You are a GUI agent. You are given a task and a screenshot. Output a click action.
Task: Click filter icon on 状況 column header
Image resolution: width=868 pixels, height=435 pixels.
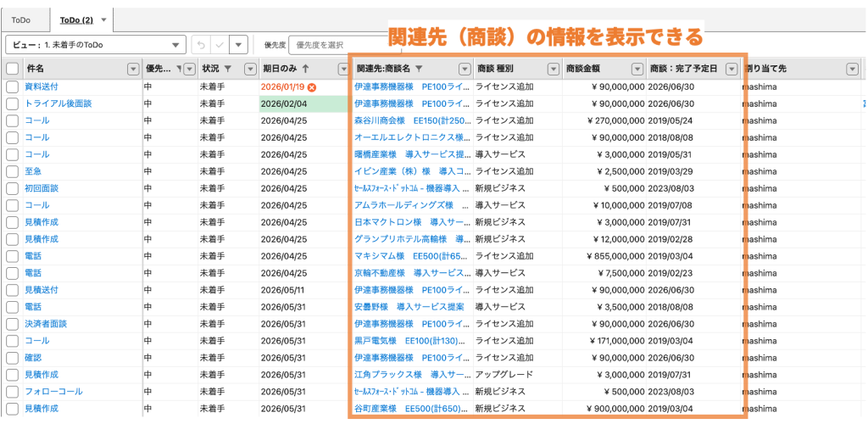226,69
